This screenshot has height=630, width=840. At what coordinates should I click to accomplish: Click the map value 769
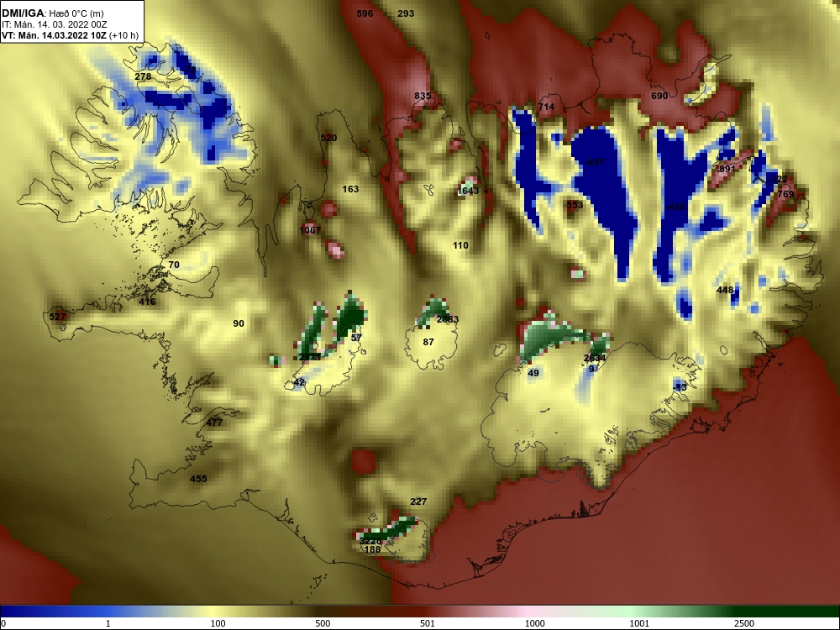[785, 194]
